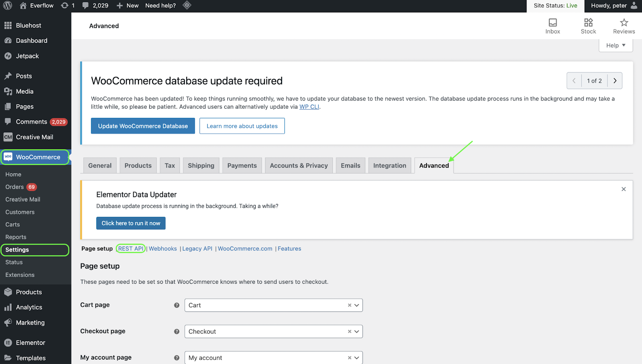Dismiss the Elementor Data Updater notice
Screen dimensions: 642x364
tap(624, 189)
